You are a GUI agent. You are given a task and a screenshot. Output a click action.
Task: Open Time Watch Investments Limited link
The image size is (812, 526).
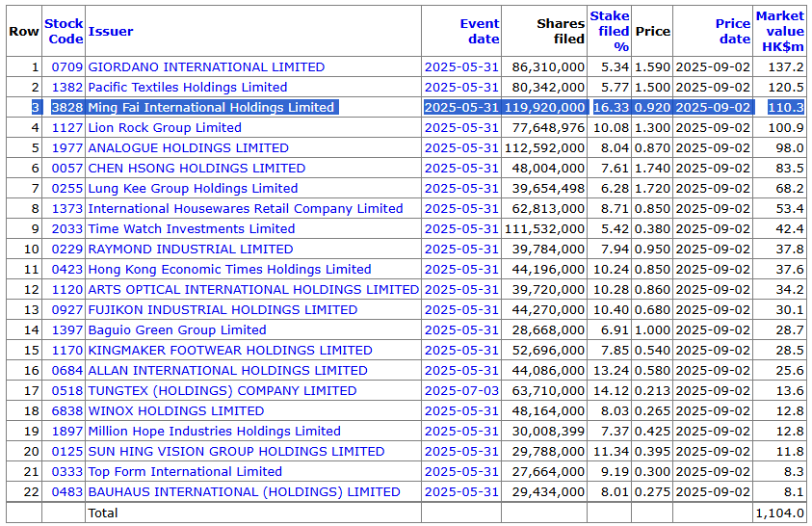[192, 228]
